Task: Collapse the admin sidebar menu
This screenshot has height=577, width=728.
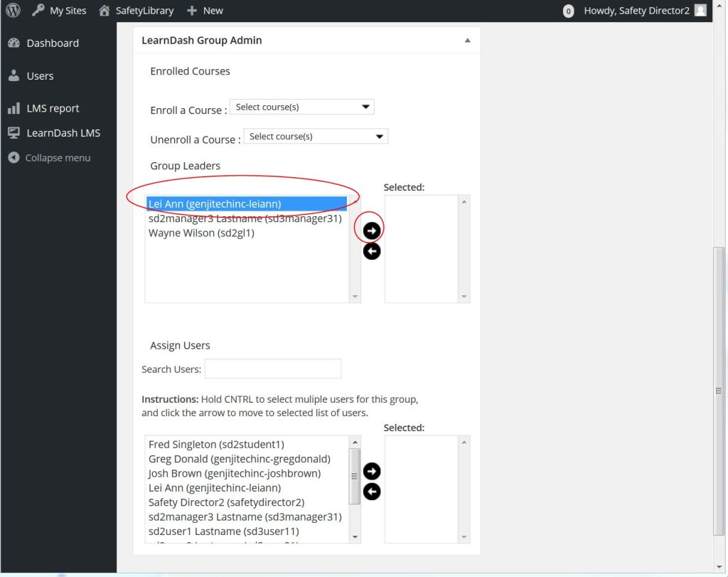Action: pos(57,158)
